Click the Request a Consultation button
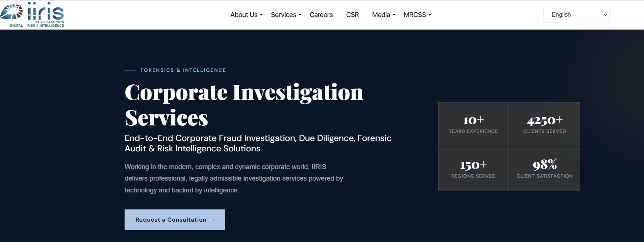Viewport: 644px width, 242px height. click(x=175, y=220)
